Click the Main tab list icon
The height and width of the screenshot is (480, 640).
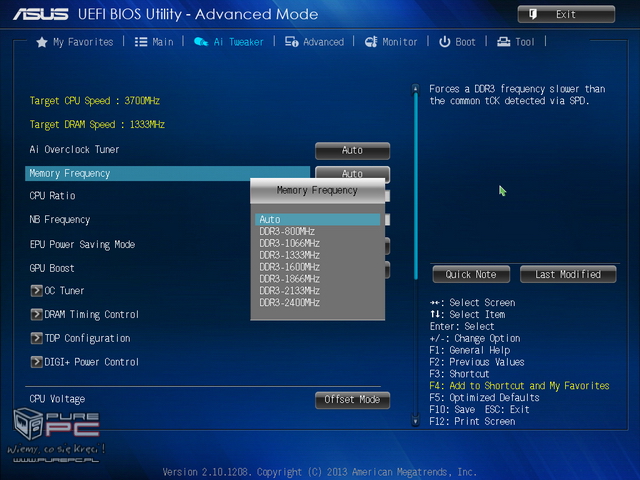141,42
